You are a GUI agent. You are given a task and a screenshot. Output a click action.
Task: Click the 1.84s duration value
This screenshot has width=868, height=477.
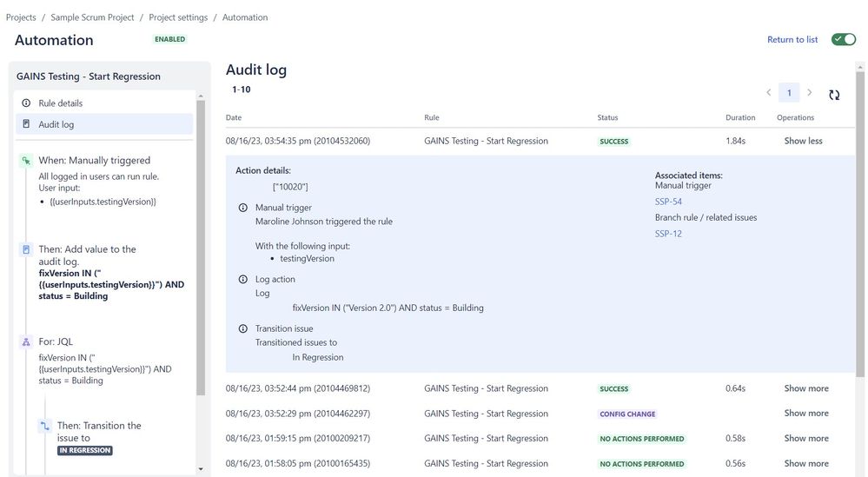click(x=735, y=141)
